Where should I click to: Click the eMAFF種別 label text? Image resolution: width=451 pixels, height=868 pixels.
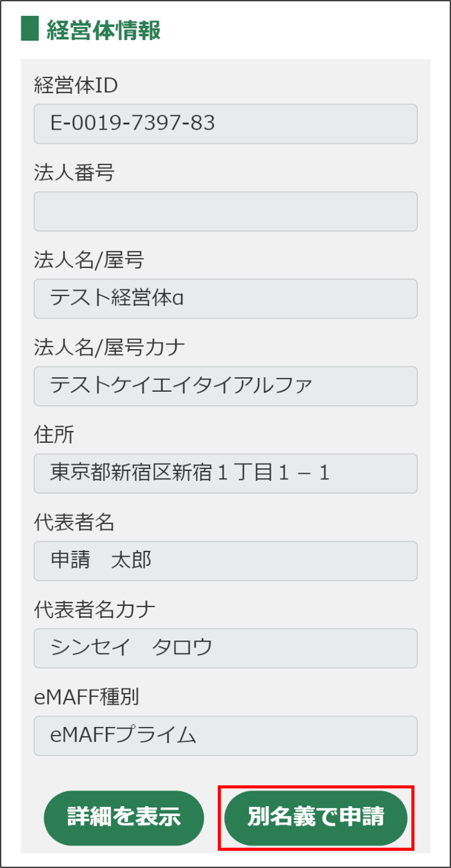click(86, 697)
